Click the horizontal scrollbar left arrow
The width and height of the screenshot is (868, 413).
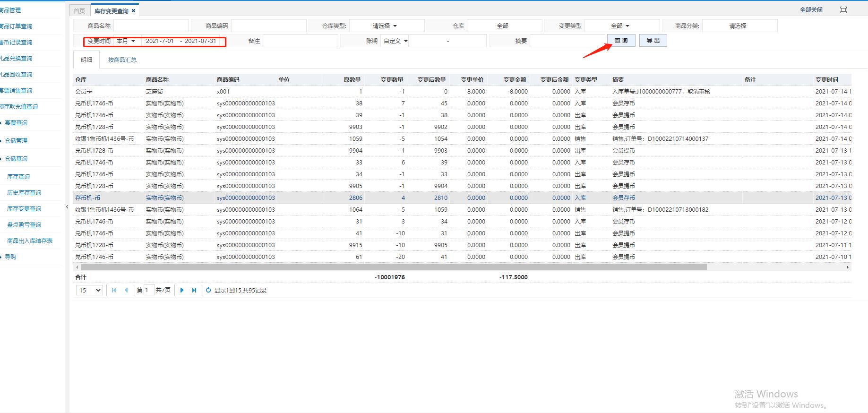(x=77, y=267)
